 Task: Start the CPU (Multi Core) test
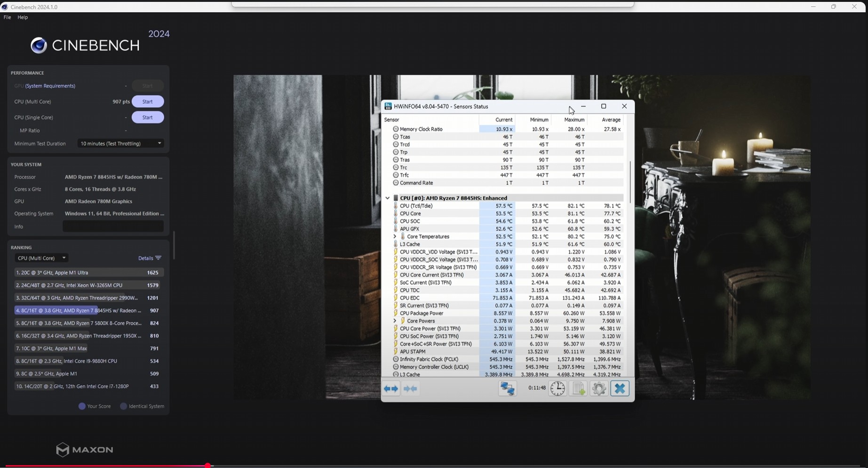(x=148, y=102)
